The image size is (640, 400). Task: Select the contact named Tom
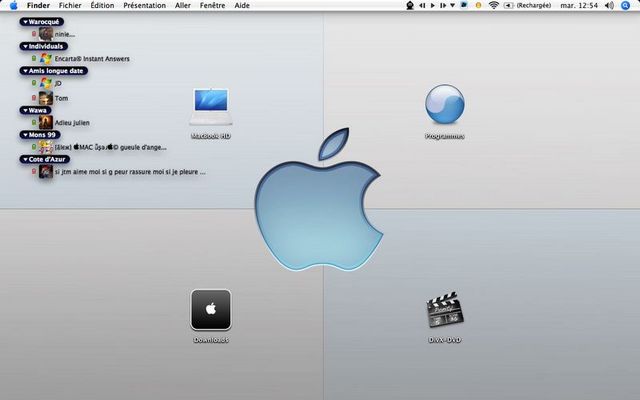[x=60, y=98]
